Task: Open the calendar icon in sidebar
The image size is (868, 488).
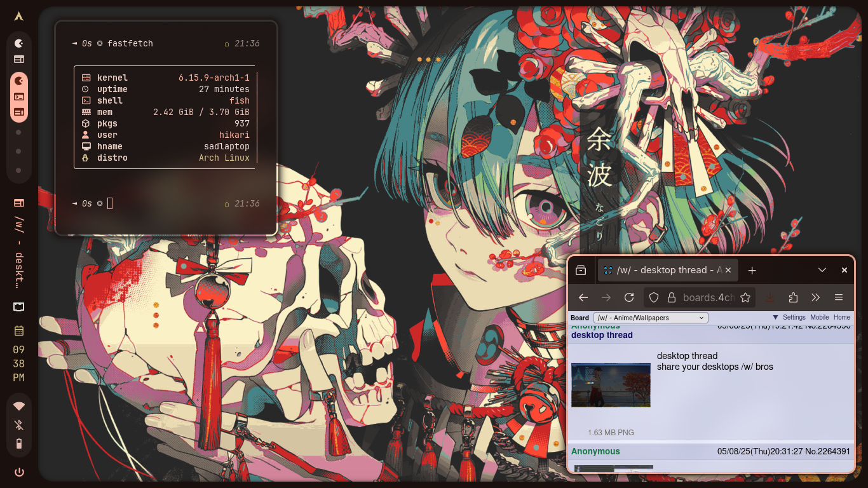Action: click(19, 330)
